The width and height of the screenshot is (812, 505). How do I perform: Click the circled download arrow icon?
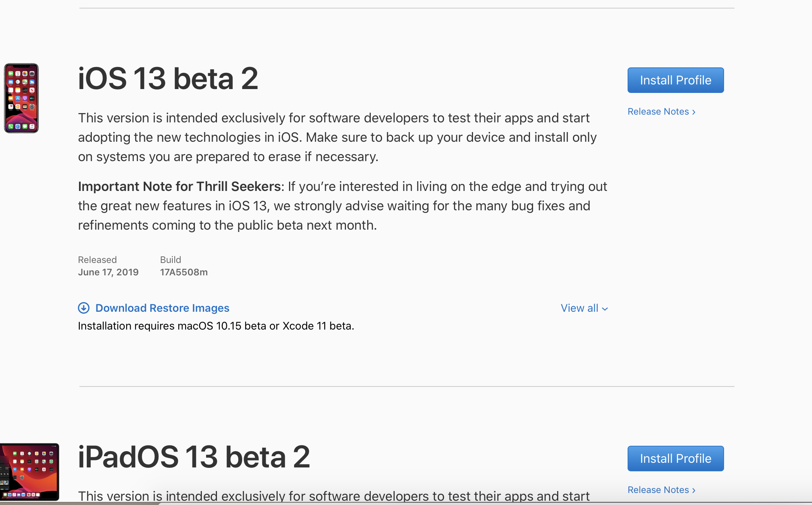[84, 308]
